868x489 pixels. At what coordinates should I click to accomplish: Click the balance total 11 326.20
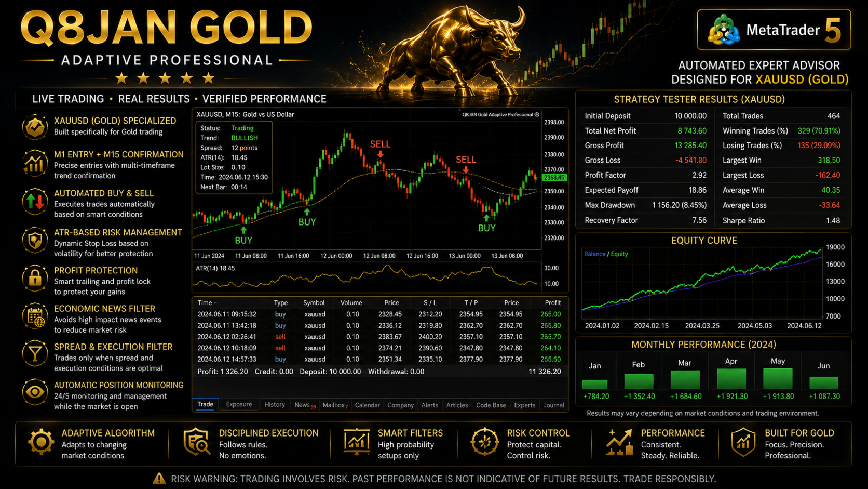coord(545,372)
